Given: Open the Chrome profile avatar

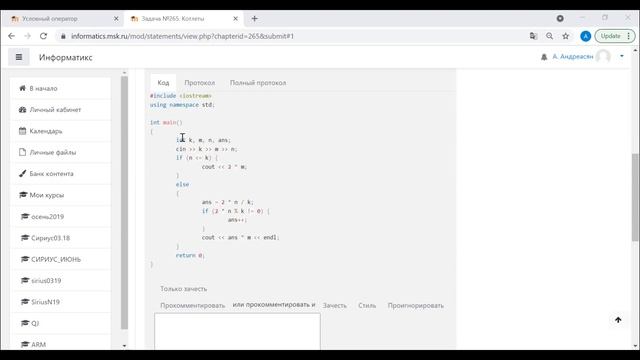Looking at the screenshot, I should click(585, 36).
